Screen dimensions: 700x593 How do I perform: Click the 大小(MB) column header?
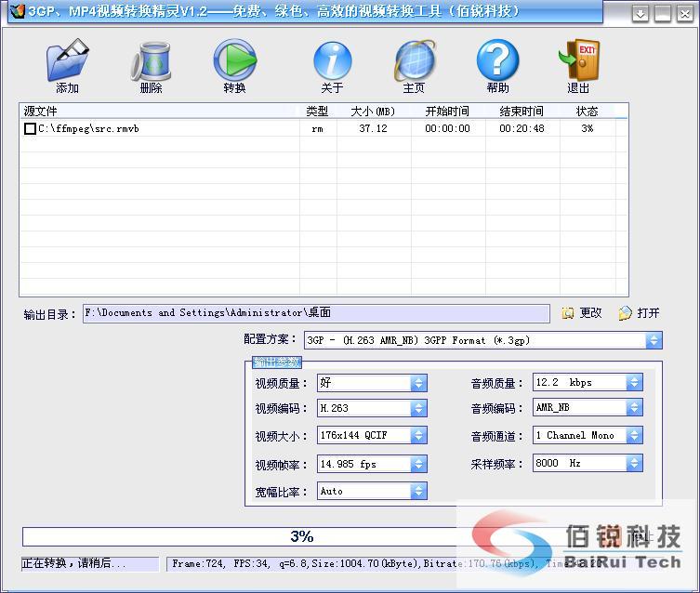point(374,111)
